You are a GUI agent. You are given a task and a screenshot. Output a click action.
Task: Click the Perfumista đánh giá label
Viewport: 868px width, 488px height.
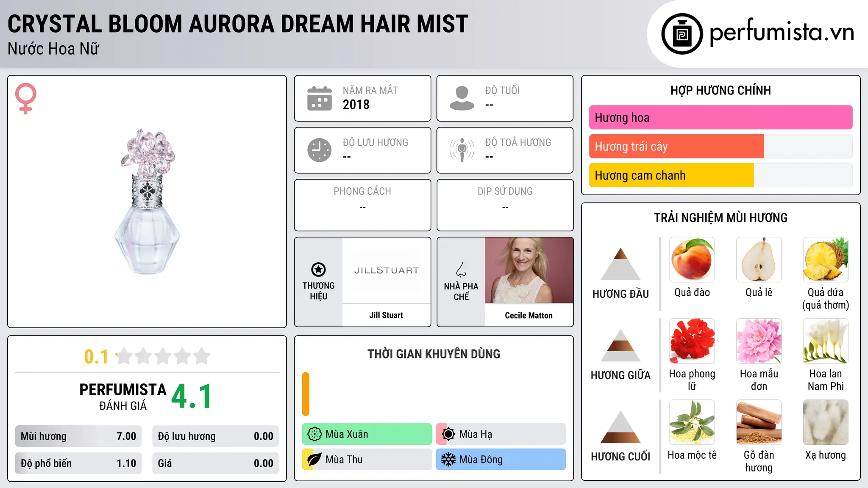pos(123,396)
